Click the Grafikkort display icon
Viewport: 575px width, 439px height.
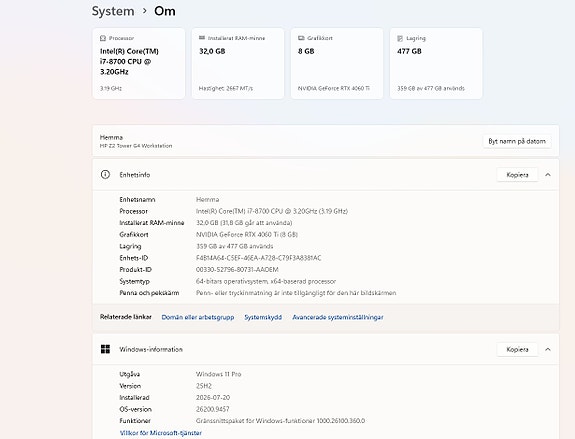click(x=301, y=38)
